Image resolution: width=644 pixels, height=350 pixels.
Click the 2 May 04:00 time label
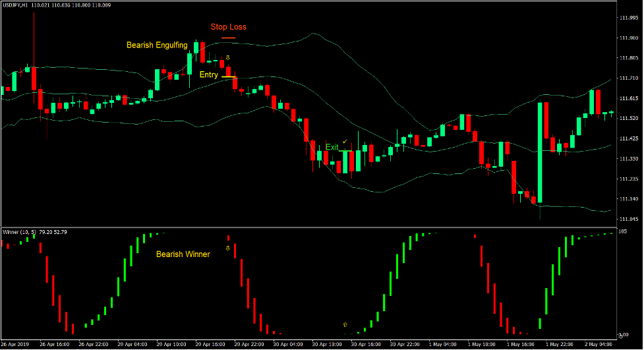pyautogui.click(x=599, y=344)
